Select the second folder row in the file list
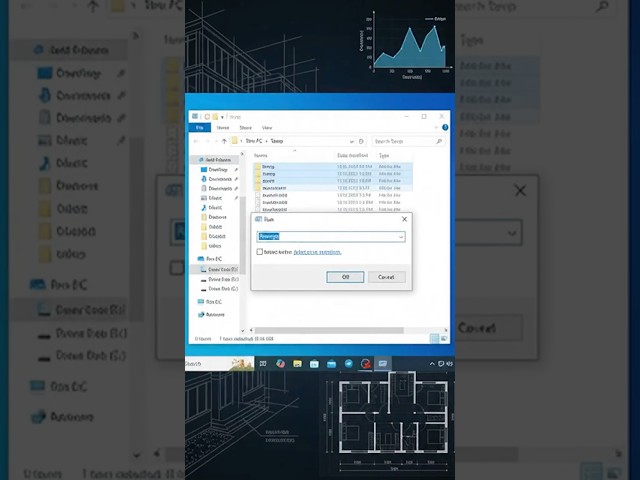Image resolution: width=640 pixels, height=480 pixels. click(x=333, y=174)
